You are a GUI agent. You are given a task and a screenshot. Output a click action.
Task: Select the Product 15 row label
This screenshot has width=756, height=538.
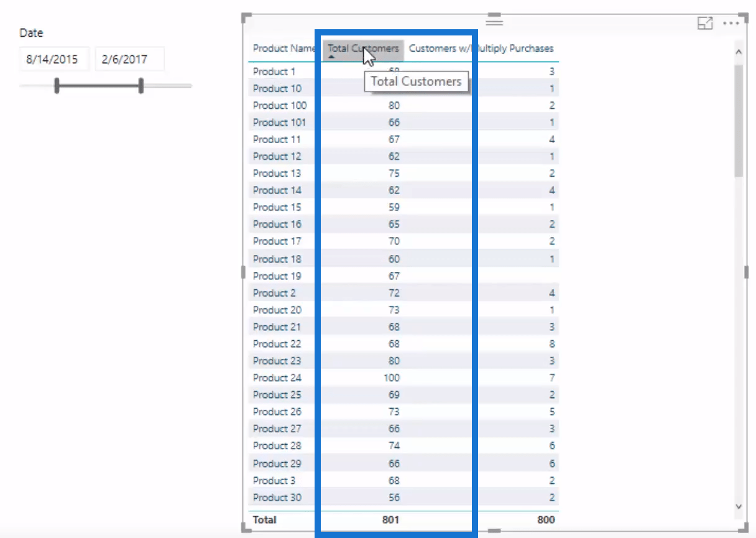[277, 207]
